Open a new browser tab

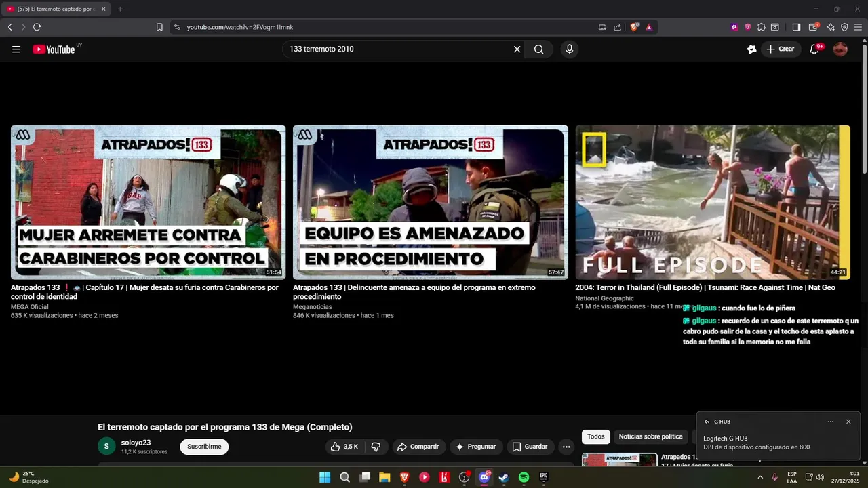pos(120,9)
